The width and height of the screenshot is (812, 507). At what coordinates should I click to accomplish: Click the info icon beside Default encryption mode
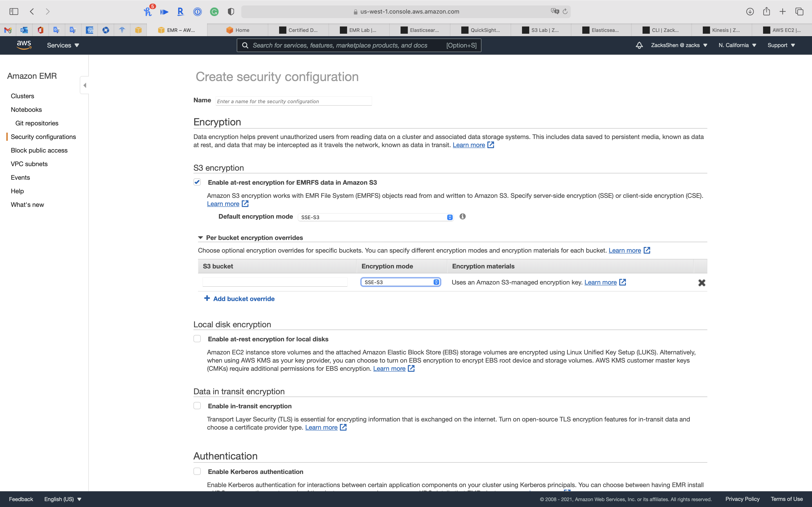462,217
